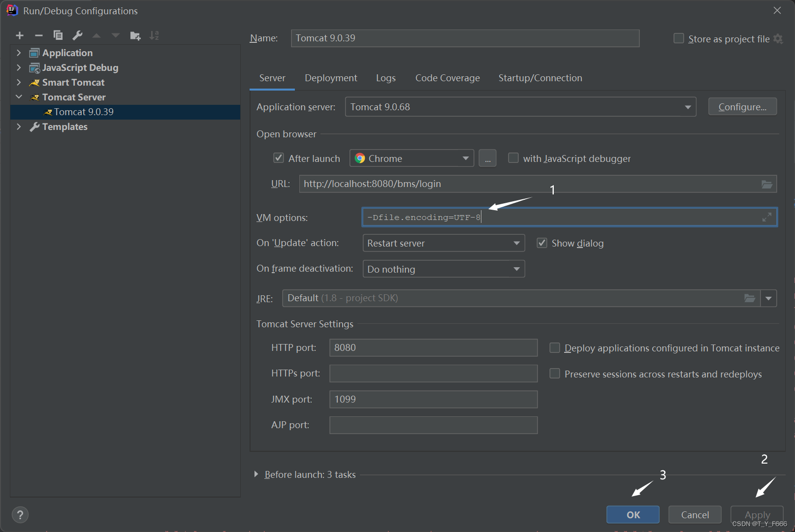Add a new configuration with plus icon

20,35
